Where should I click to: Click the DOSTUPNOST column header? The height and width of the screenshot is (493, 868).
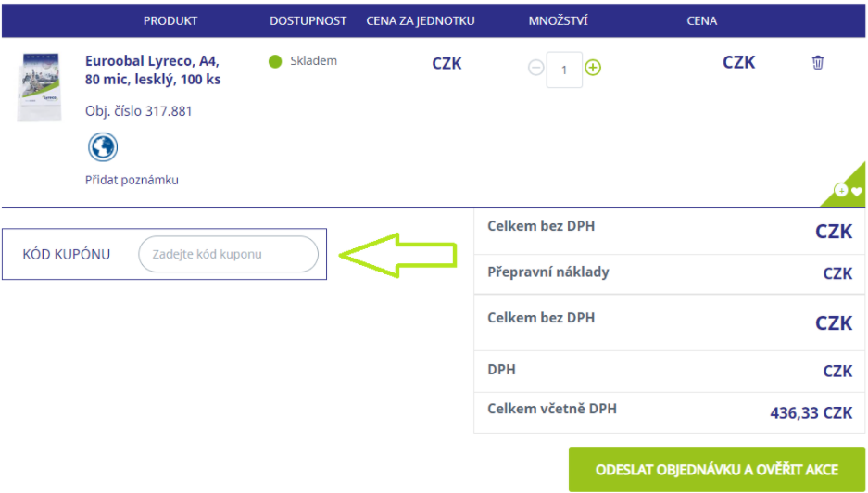click(308, 21)
